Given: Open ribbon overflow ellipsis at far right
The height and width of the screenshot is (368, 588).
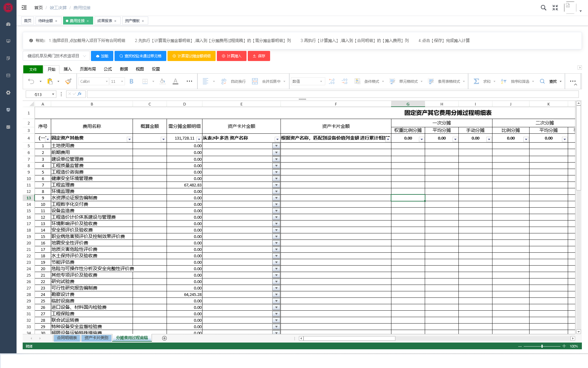Looking at the screenshot, I should pos(573,81).
